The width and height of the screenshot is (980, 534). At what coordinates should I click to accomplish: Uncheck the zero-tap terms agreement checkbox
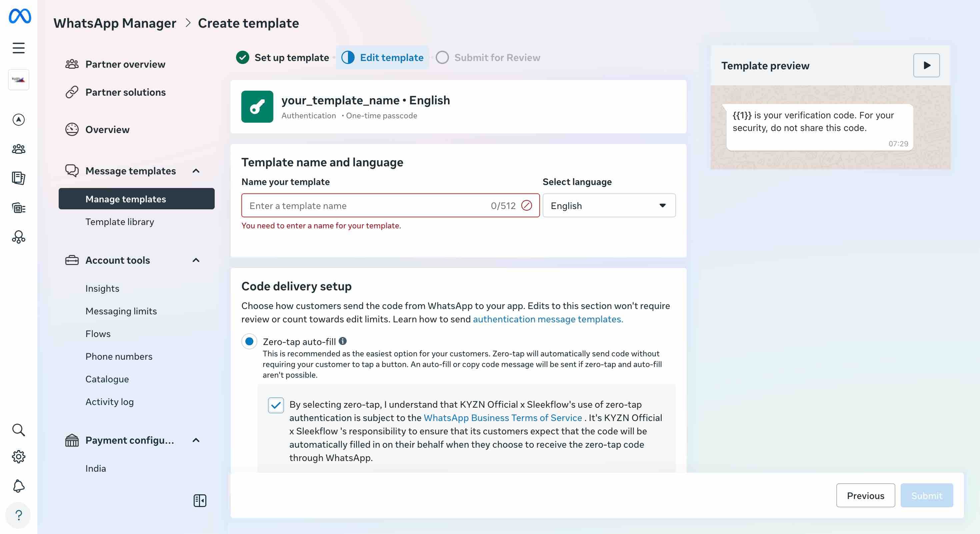(x=276, y=405)
